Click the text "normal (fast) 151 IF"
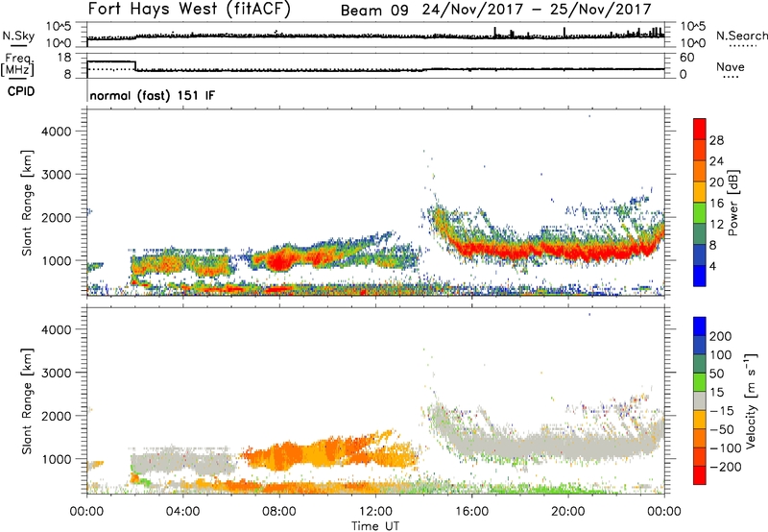Image resolution: width=768 pixels, height=532 pixels. (x=153, y=95)
